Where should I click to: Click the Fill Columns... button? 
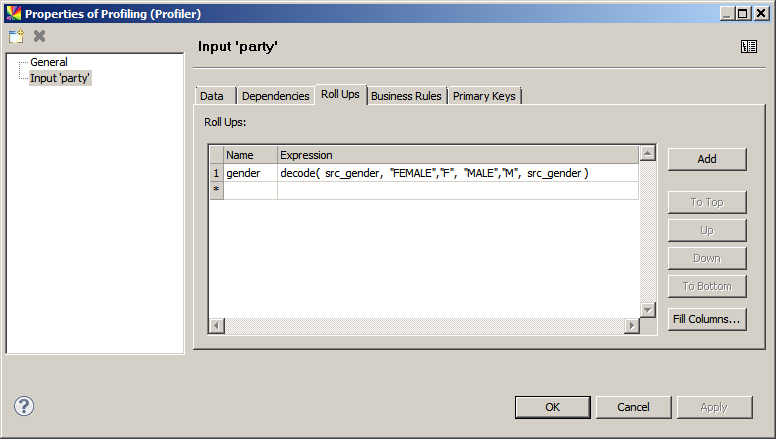point(707,320)
